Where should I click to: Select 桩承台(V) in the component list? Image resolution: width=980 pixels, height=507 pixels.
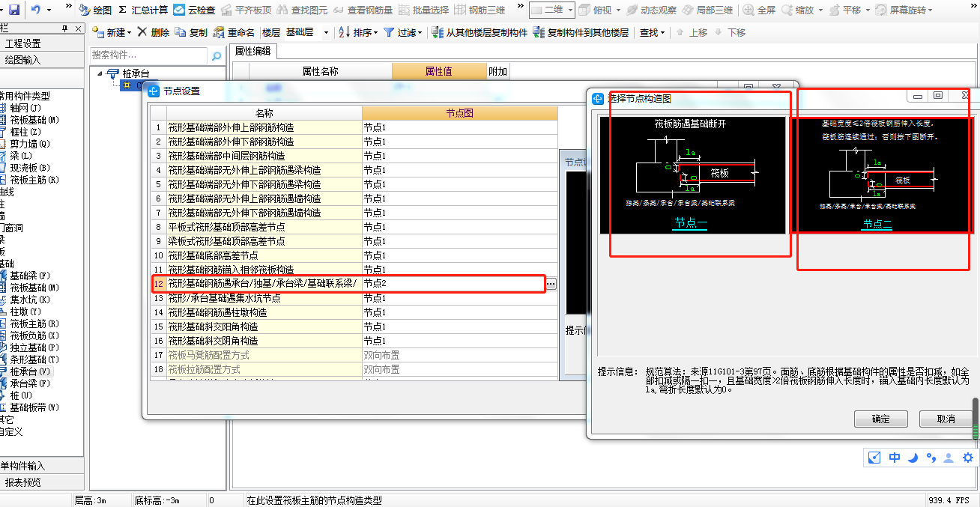tap(28, 371)
